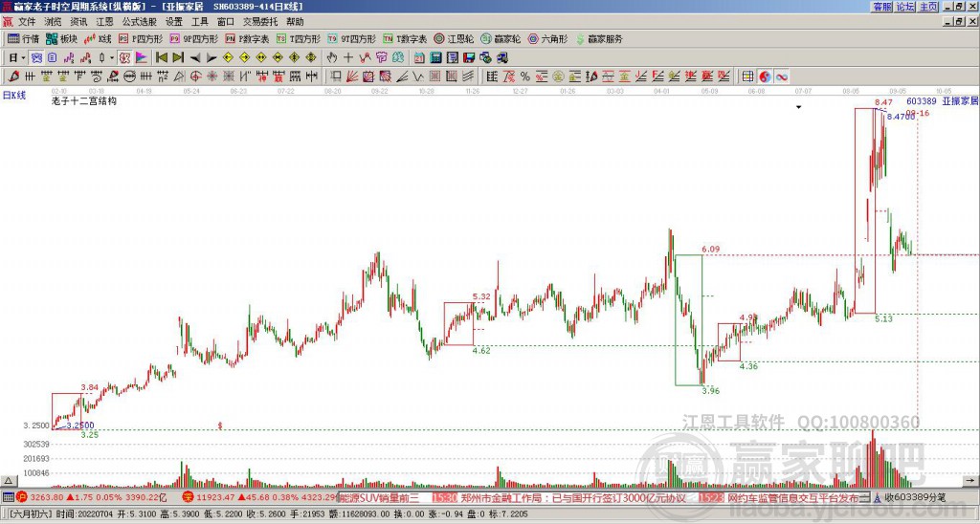The width and height of the screenshot is (980, 524).
Task: Click the red floppy save icon
Action: coord(469,58)
